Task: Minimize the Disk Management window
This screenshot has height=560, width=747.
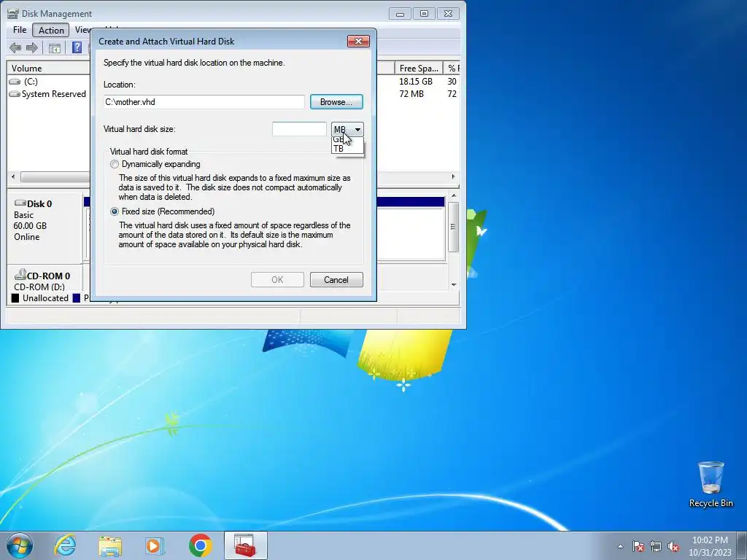Action: click(x=400, y=14)
